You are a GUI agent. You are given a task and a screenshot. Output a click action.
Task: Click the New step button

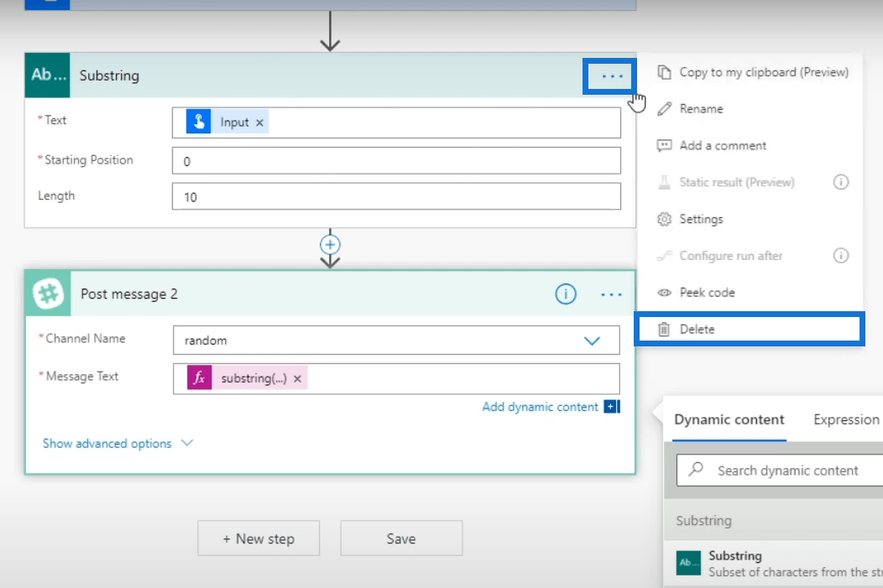pyautogui.click(x=259, y=539)
